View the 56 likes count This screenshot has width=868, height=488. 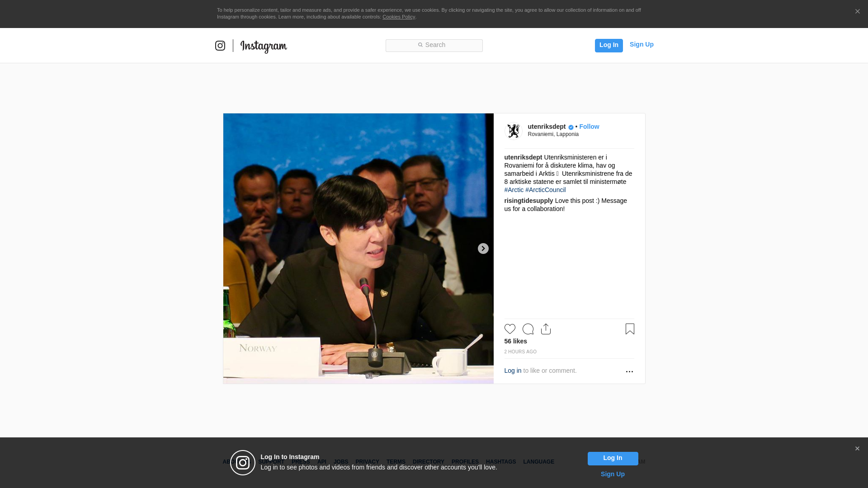pyautogui.click(x=515, y=341)
